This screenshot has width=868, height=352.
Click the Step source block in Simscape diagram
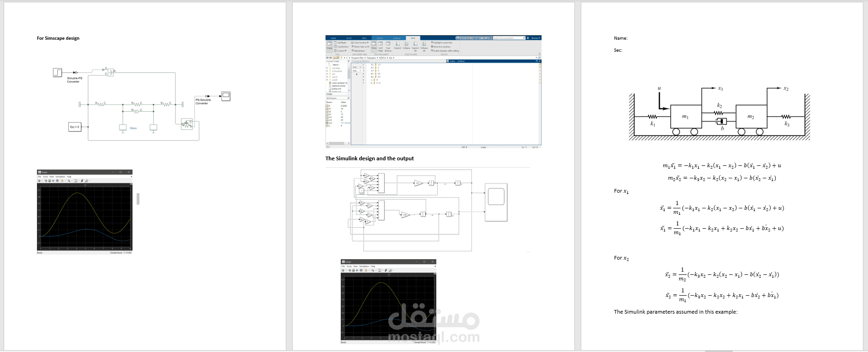(x=57, y=73)
